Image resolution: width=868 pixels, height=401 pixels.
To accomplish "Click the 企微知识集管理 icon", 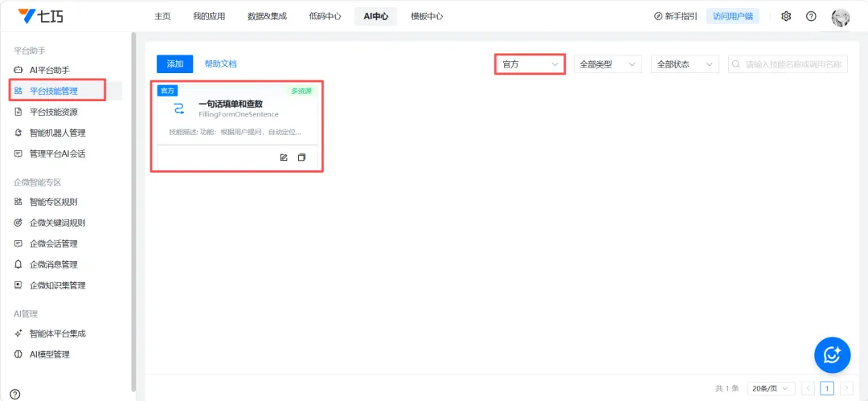I will [x=18, y=286].
